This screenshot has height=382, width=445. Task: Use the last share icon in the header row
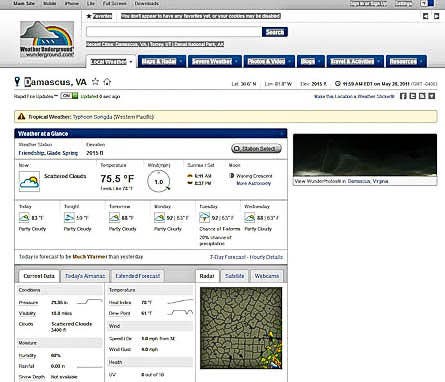click(x=432, y=96)
